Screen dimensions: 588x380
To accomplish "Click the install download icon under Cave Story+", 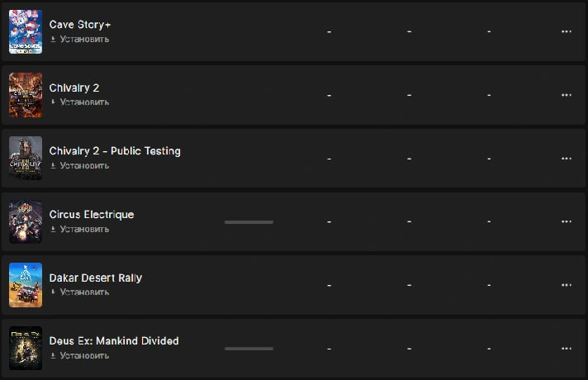I will [54, 39].
